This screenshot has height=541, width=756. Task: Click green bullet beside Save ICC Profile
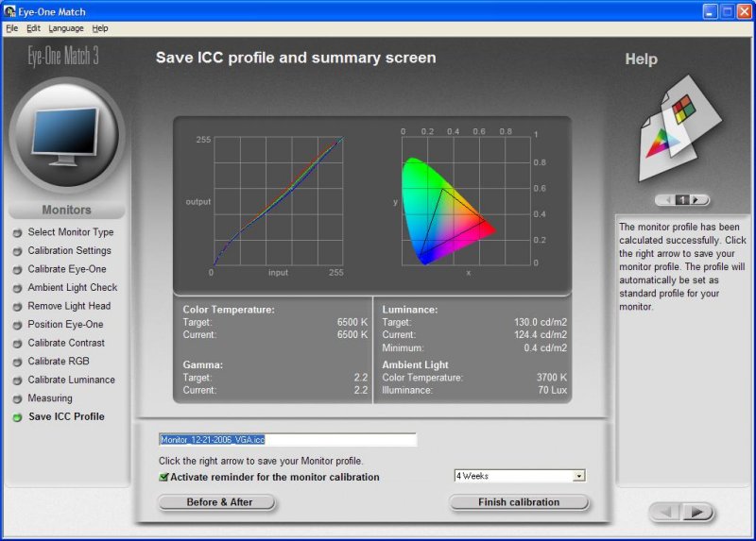click(17, 417)
